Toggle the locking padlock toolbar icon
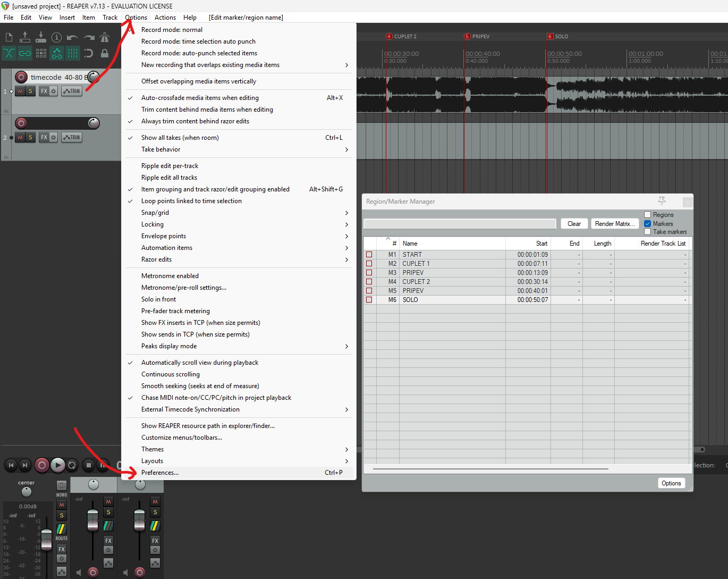The width and height of the screenshot is (728, 579). [x=105, y=53]
